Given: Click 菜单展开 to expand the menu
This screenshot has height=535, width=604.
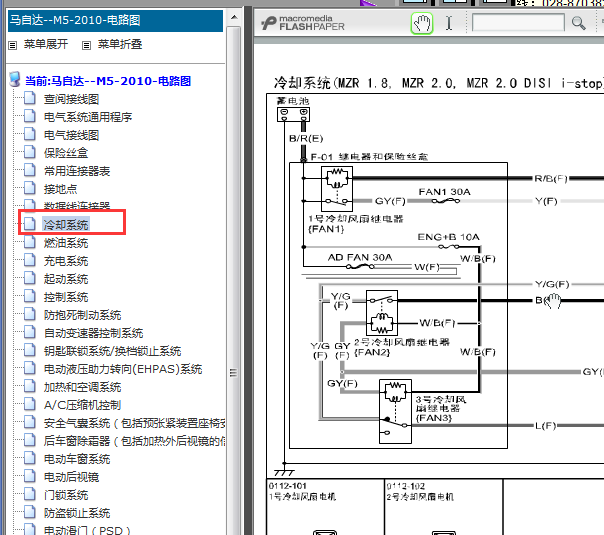Looking at the screenshot, I should [46, 44].
